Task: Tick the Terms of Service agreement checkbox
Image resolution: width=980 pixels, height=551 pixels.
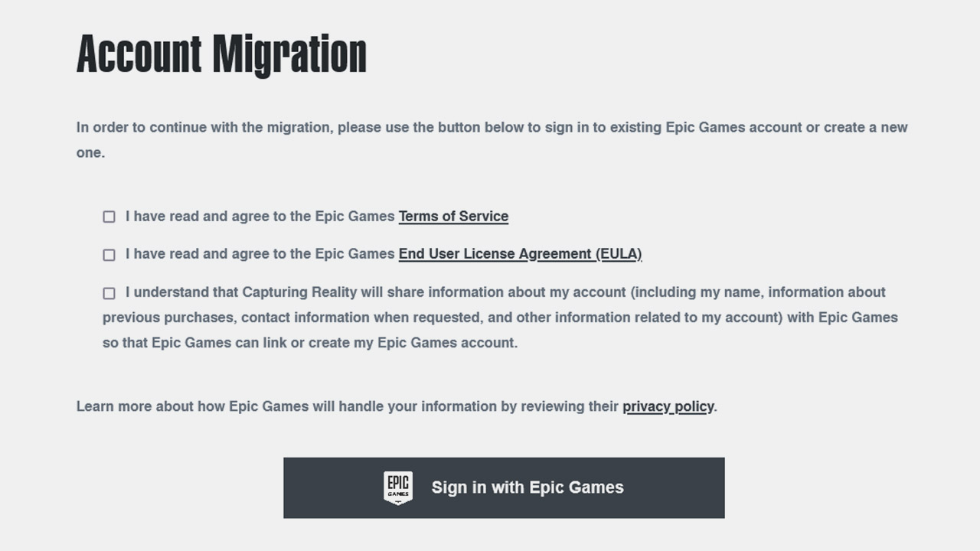Action: click(109, 217)
